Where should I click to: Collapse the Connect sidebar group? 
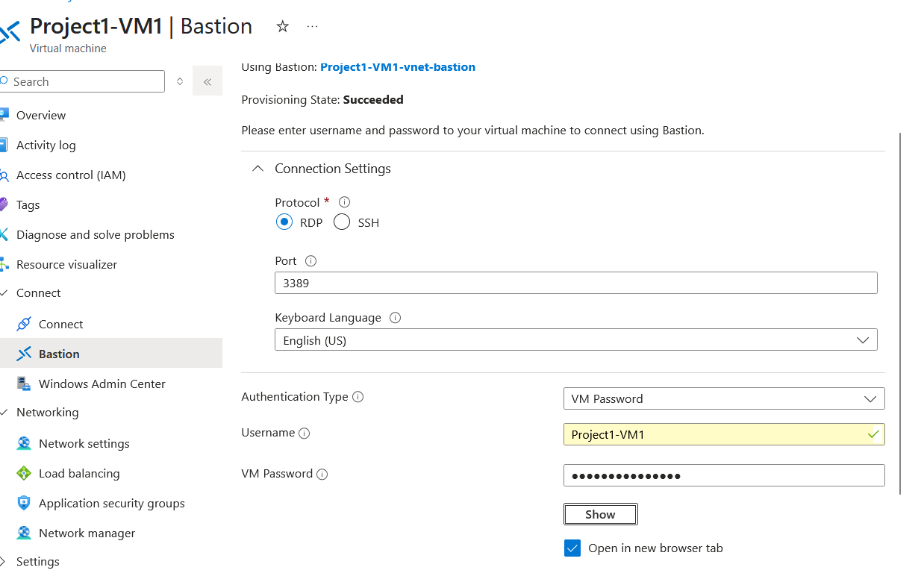(4, 293)
